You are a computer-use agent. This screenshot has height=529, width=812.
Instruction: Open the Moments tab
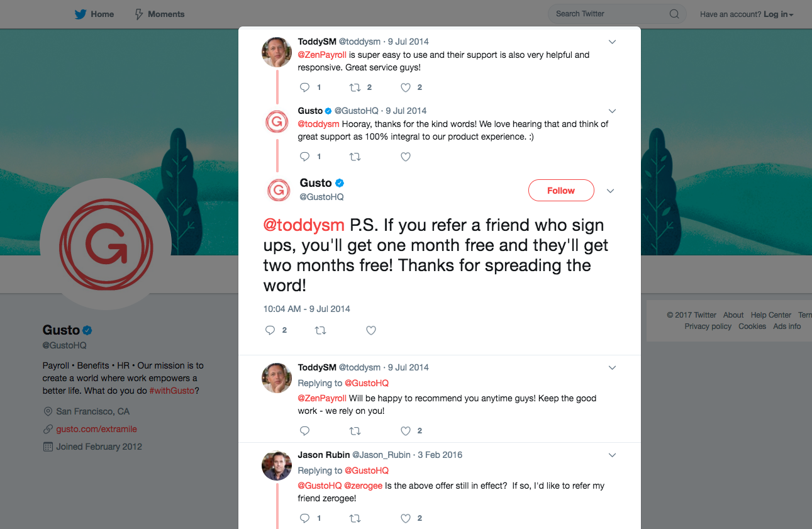pos(166,14)
